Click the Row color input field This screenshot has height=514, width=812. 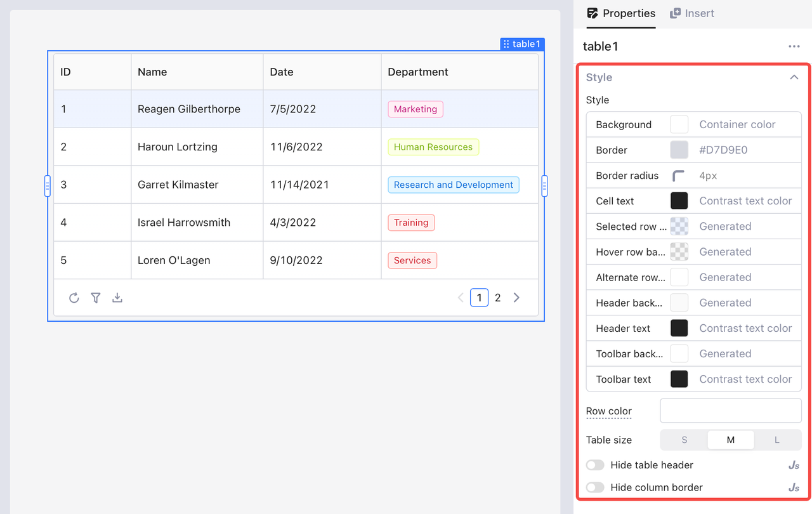(731, 411)
